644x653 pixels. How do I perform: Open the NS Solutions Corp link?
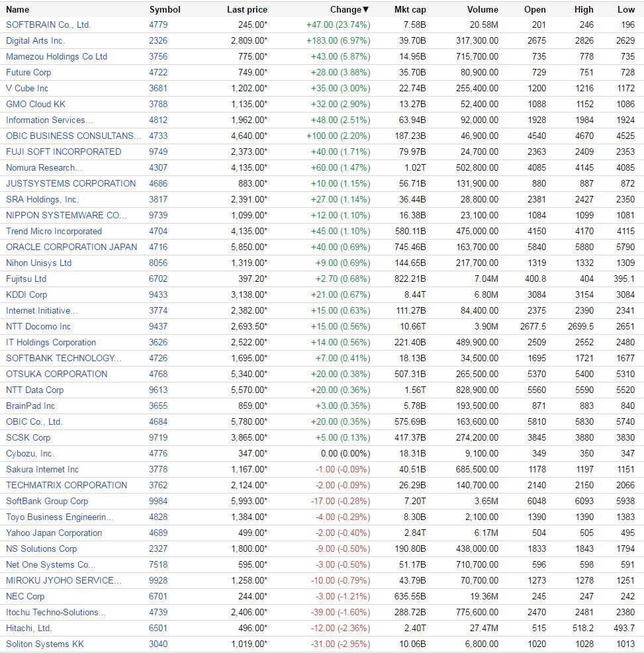point(41,548)
